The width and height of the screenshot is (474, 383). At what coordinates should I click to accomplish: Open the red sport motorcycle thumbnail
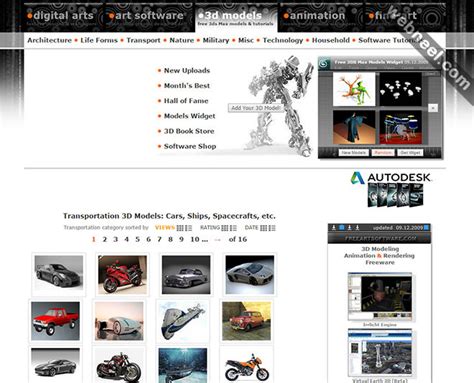[122, 275]
